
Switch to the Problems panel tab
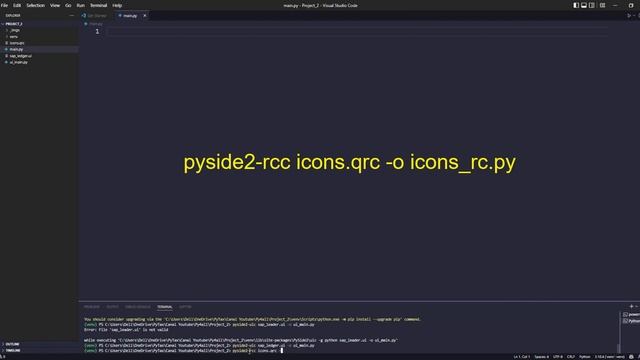tap(92, 307)
